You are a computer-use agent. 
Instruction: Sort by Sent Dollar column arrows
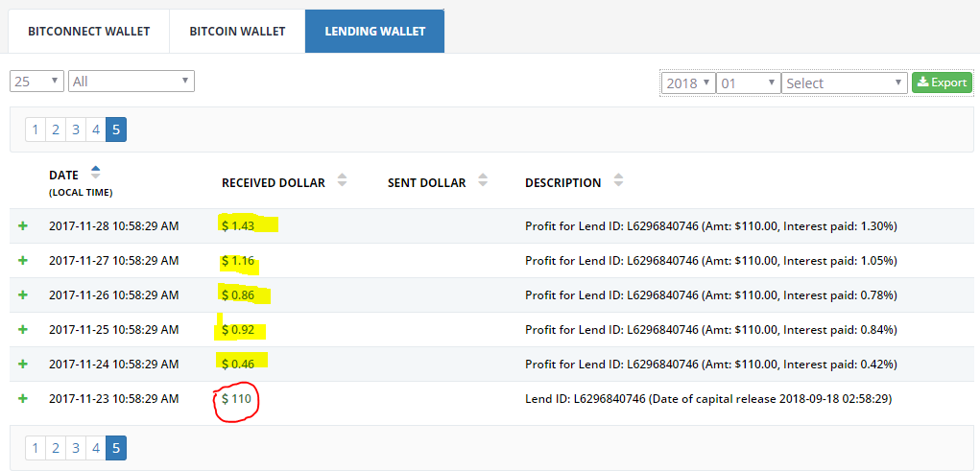tap(483, 180)
